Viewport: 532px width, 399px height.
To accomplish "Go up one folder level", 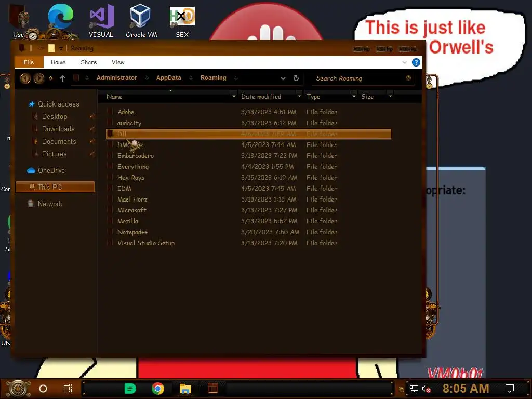I will (63, 78).
